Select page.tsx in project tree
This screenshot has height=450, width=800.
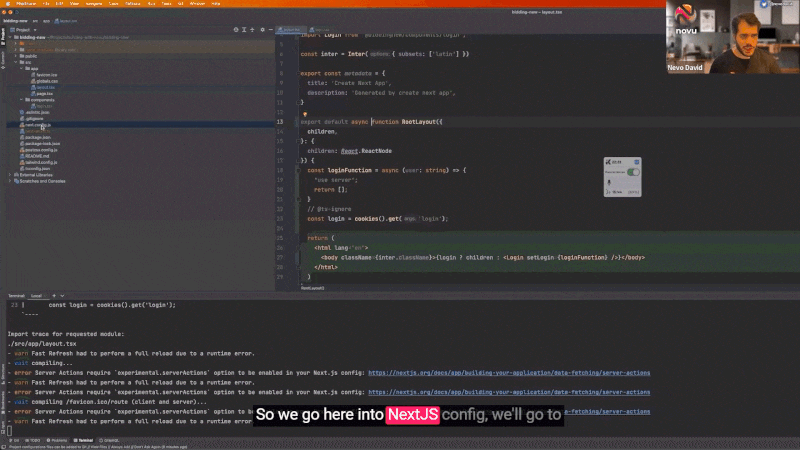pyautogui.click(x=42, y=94)
